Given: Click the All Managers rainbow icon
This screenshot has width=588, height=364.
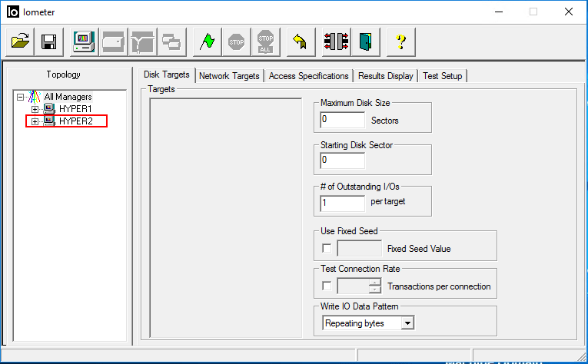Looking at the screenshot, I should (34, 97).
